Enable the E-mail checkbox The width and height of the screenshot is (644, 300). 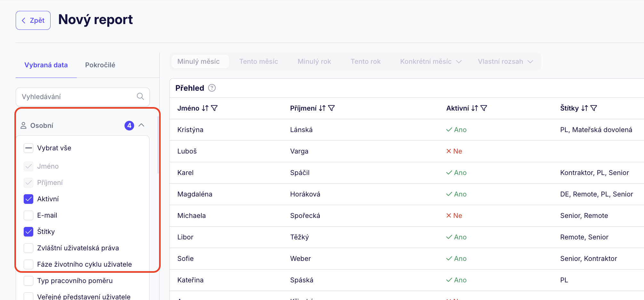click(29, 215)
